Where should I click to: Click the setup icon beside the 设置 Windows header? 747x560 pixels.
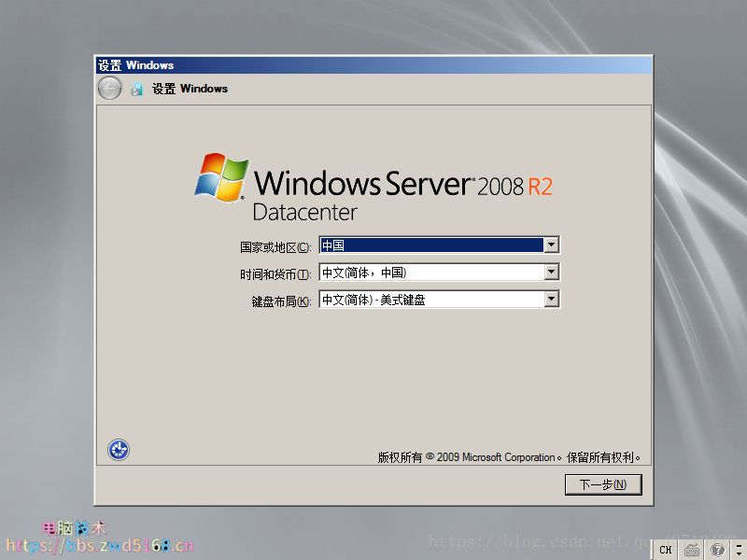137,89
